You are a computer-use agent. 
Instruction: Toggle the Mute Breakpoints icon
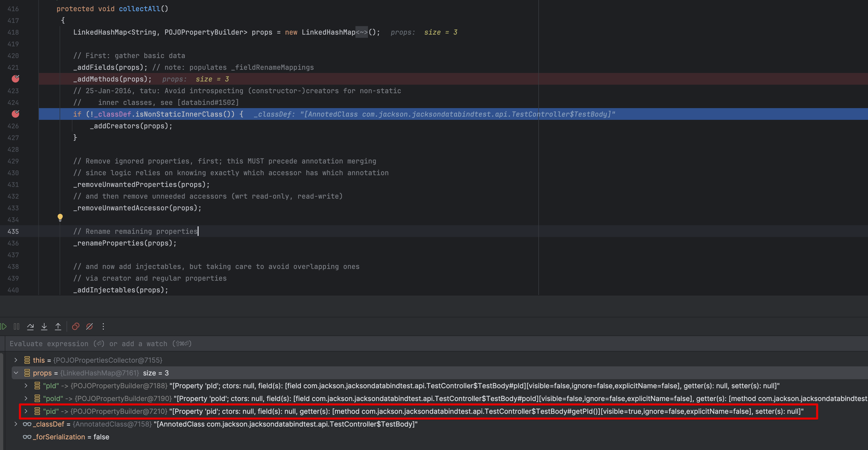tap(89, 326)
